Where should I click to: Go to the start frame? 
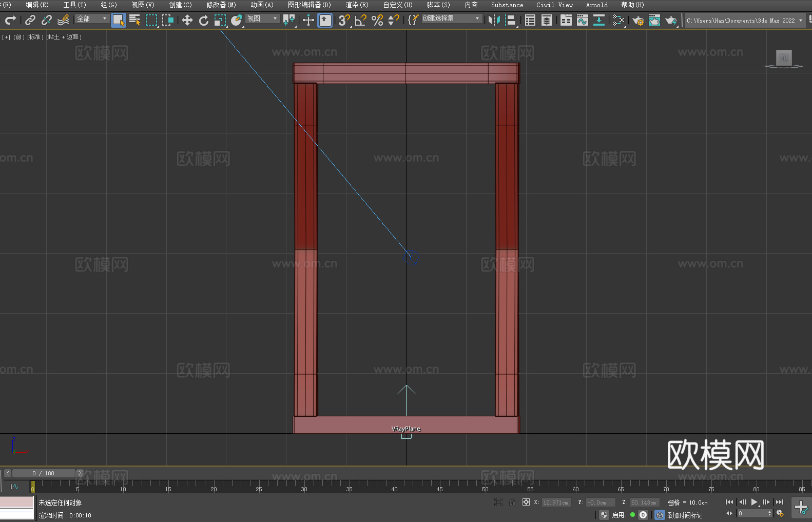(729, 502)
